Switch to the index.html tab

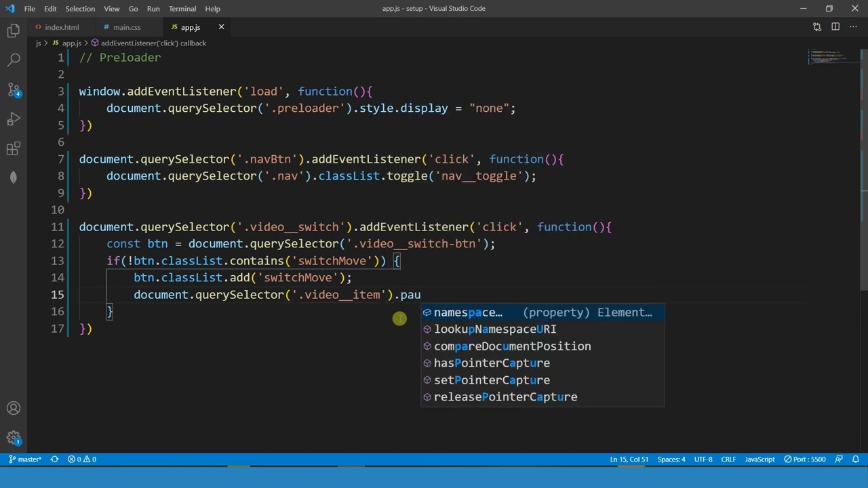pyautogui.click(x=62, y=27)
